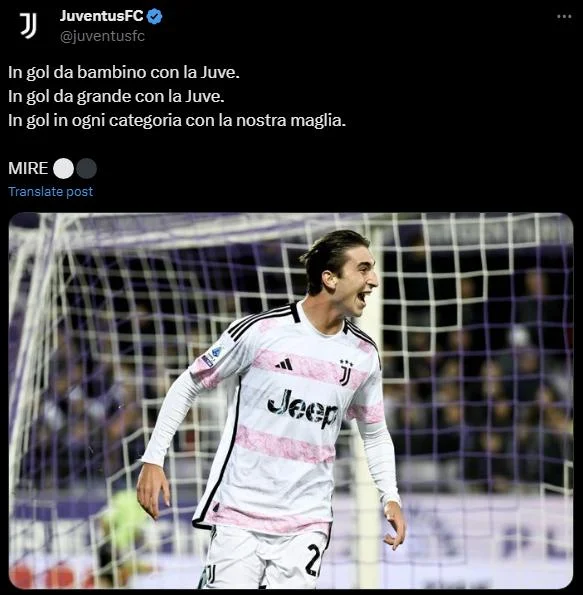Translate the post with Translate post

click(50, 192)
